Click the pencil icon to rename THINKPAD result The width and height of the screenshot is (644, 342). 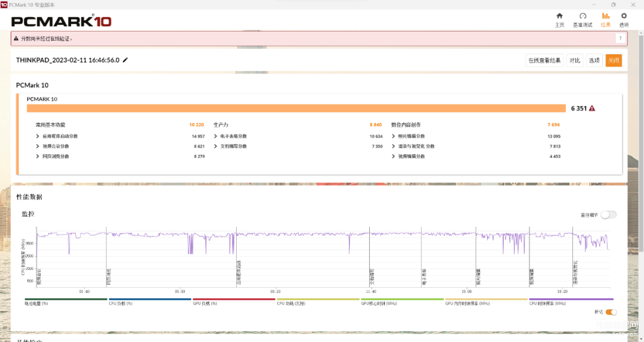click(125, 60)
